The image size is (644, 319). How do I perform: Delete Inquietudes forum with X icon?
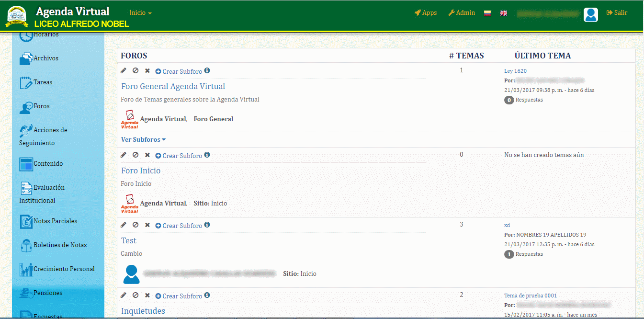point(147,296)
